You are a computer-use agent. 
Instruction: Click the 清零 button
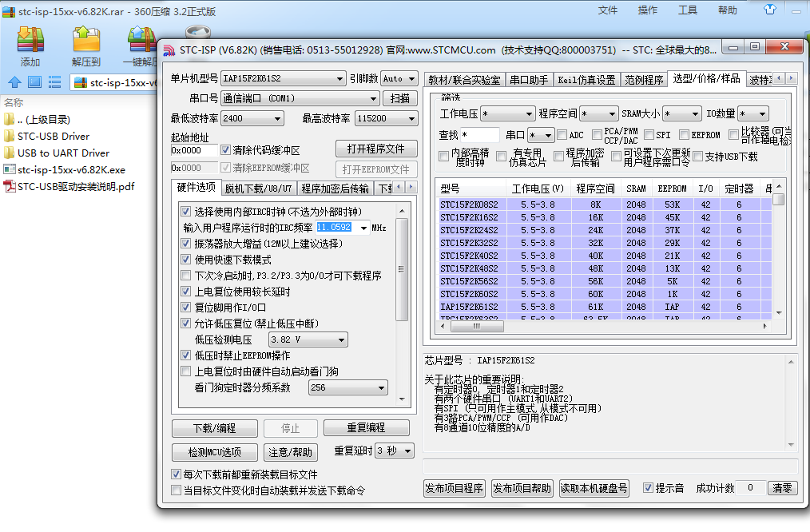782,488
